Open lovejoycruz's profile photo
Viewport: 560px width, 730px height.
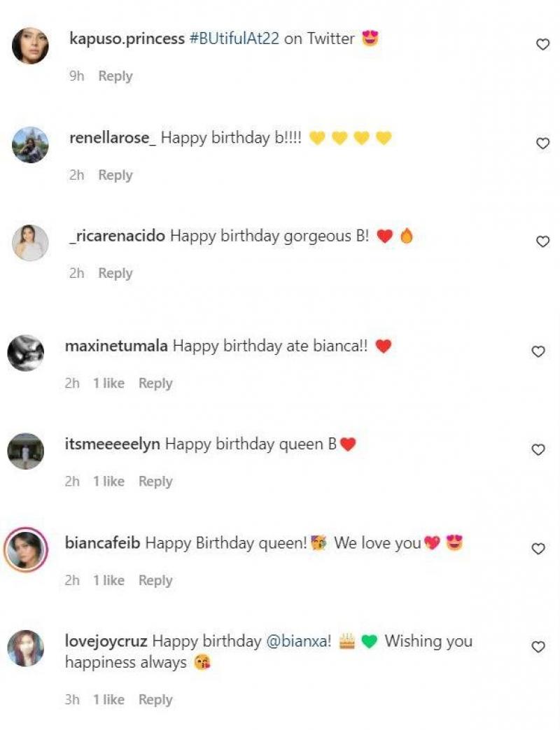26,648
